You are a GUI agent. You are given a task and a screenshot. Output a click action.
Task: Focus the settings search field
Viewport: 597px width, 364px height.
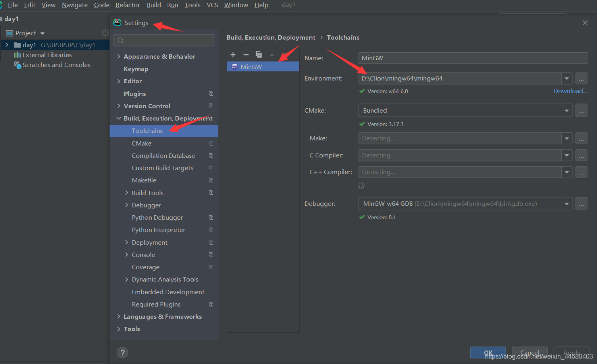(164, 40)
